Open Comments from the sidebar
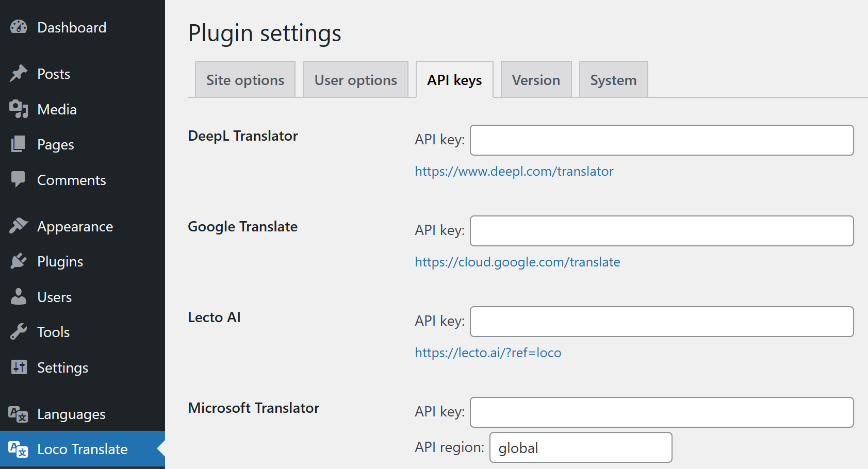The width and height of the screenshot is (868, 469). pyautogui.click(x=72, y=180)
